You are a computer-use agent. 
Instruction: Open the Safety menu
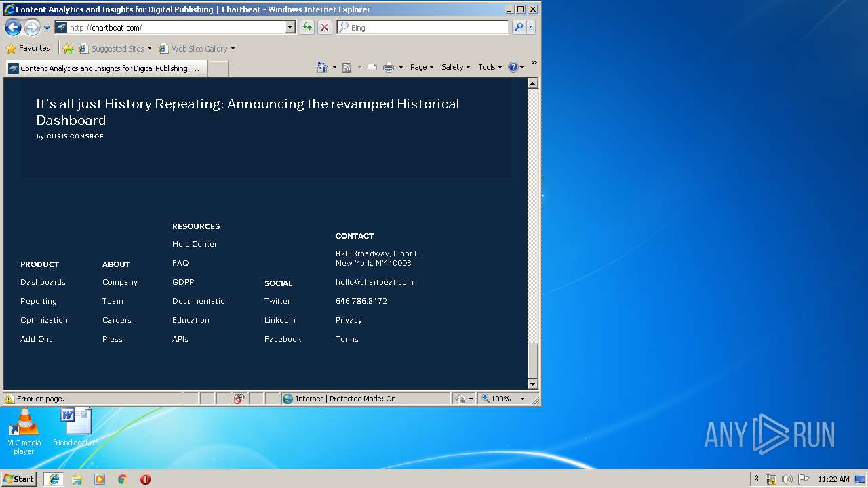pos(456,67)
